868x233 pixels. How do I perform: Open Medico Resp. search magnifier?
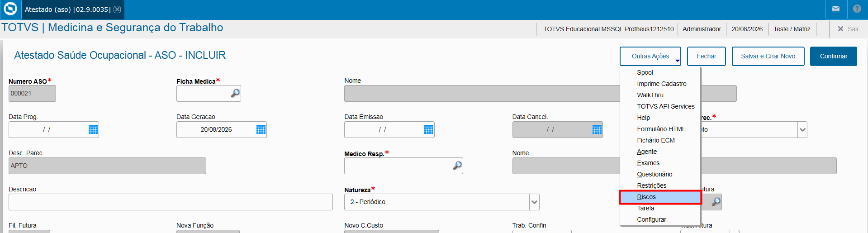pyautogui.click(x=457, y=166)
